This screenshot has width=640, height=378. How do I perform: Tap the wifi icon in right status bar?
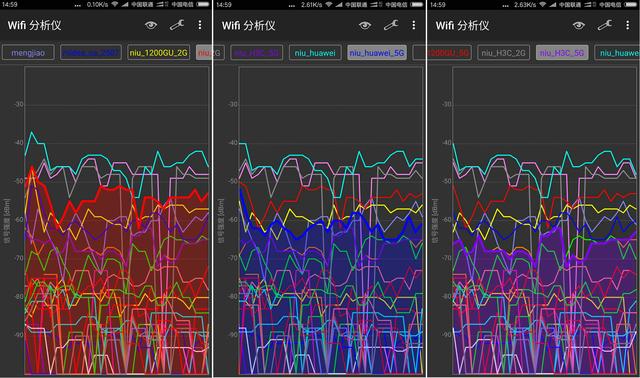click(542, 4)
